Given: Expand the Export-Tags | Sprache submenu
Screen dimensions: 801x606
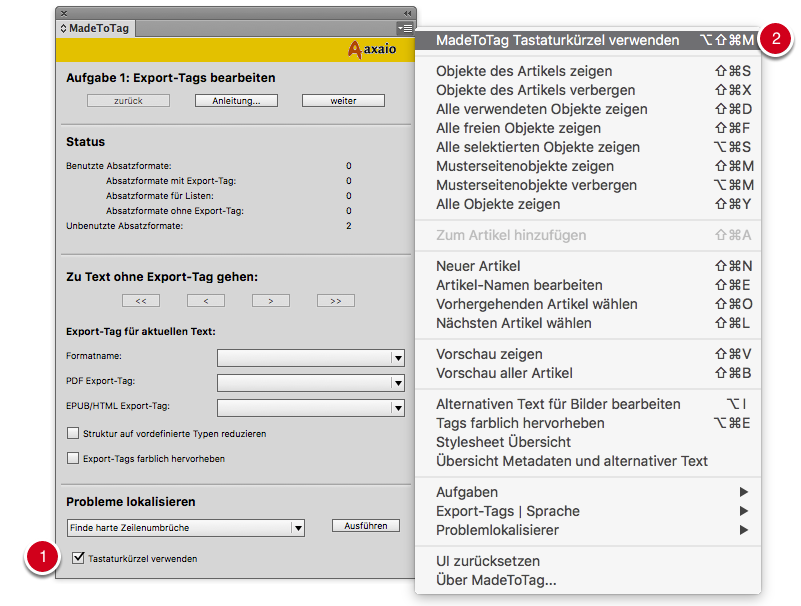Looking at the screenshot, I should point(587,511).
